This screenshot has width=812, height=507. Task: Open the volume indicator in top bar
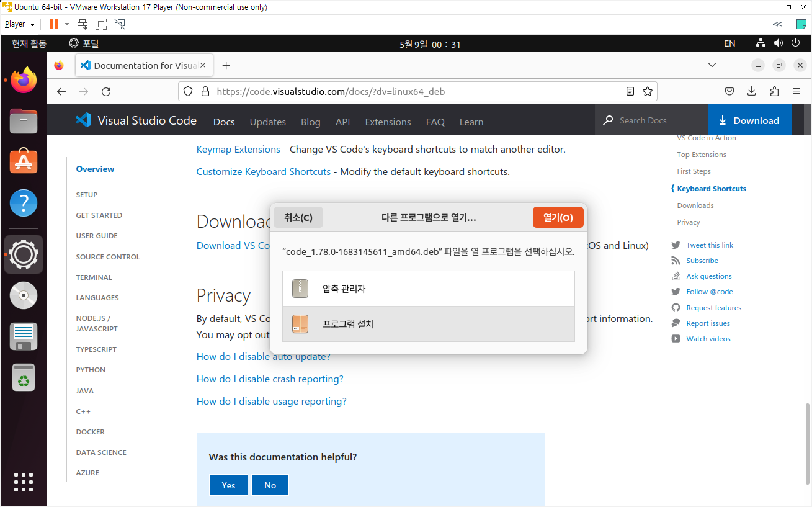pos(779,43)
